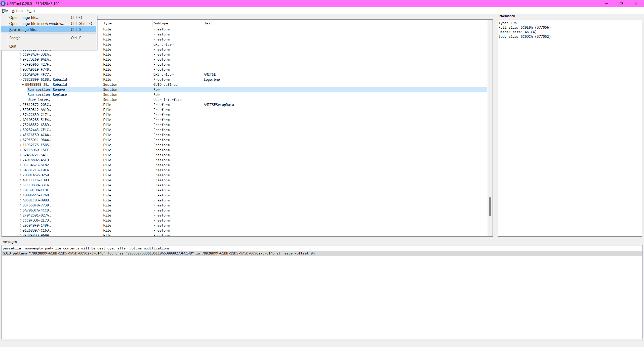Collapse the 7BB28B99-61BB tree node
The image size is (644, 347).
click(x=21, y=80)
